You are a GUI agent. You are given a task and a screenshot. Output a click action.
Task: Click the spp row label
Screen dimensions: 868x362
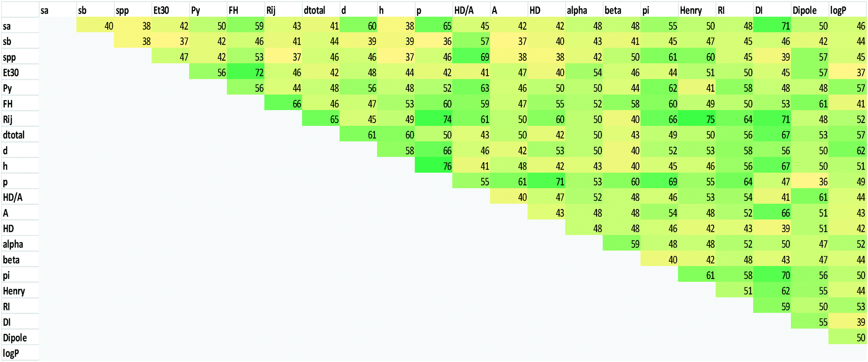click(9, 57)
